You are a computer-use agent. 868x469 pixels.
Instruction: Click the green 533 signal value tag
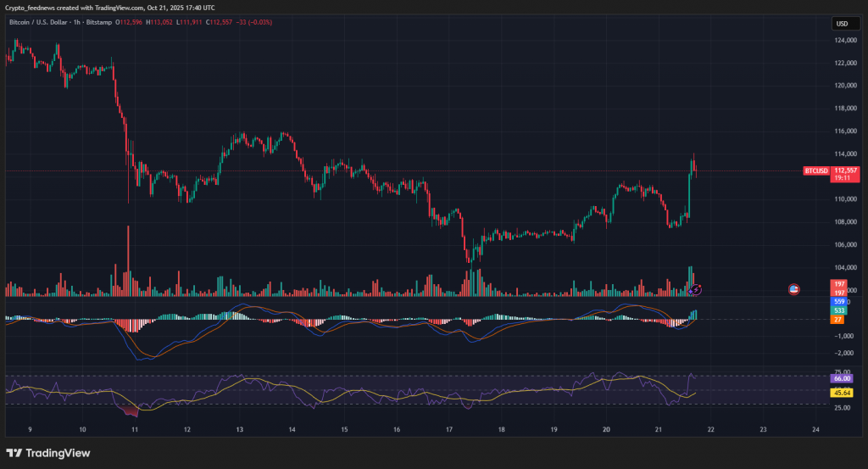[839, 310]
